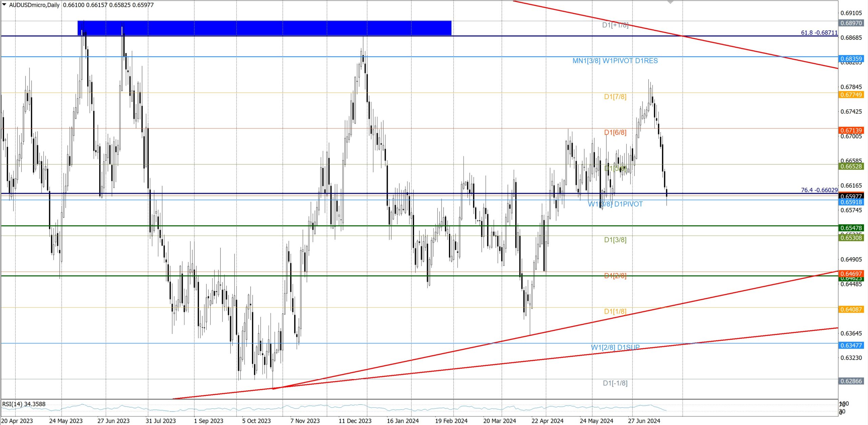
Task: Click the gray chart shift triangle marker
Action: [x=670, y=2]
